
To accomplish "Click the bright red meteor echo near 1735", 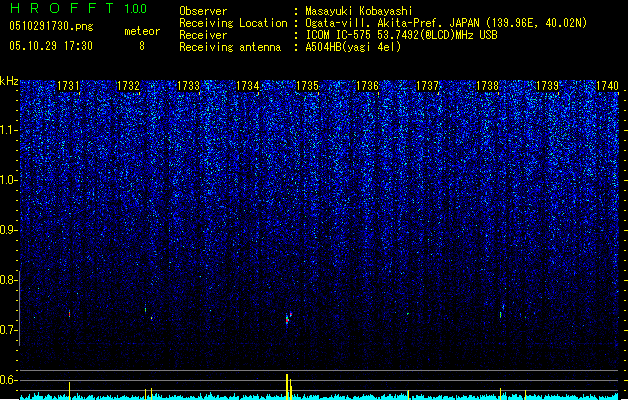I will tap(287, 320).
